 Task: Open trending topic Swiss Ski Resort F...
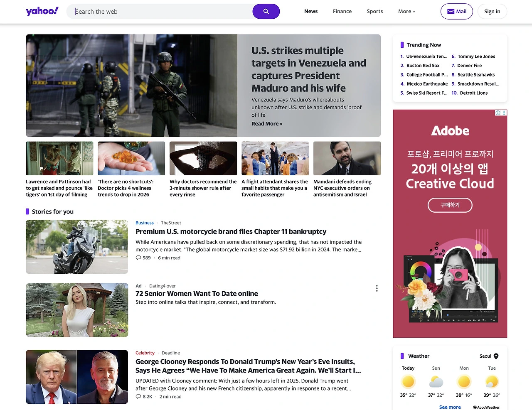427,93
